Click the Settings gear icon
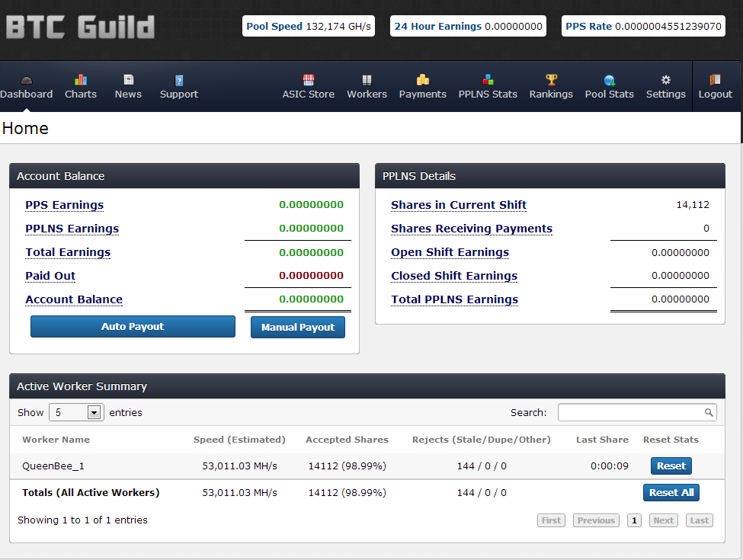This screenshot has width=743, height=560. pos(666,79)
